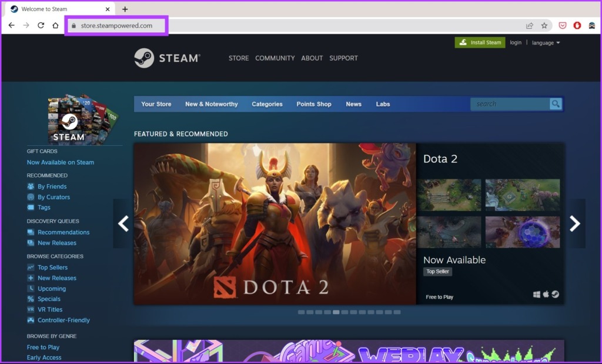Click the Controller-Friendly gamepad icon
Viewport: 602px width, 364px height.
[x=29, y=320]
